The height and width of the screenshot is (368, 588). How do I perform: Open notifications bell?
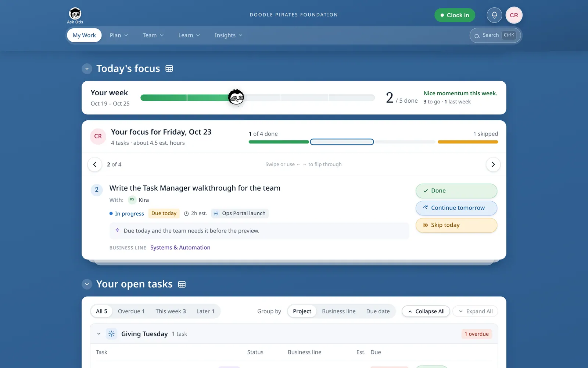(x=494, y=15)
